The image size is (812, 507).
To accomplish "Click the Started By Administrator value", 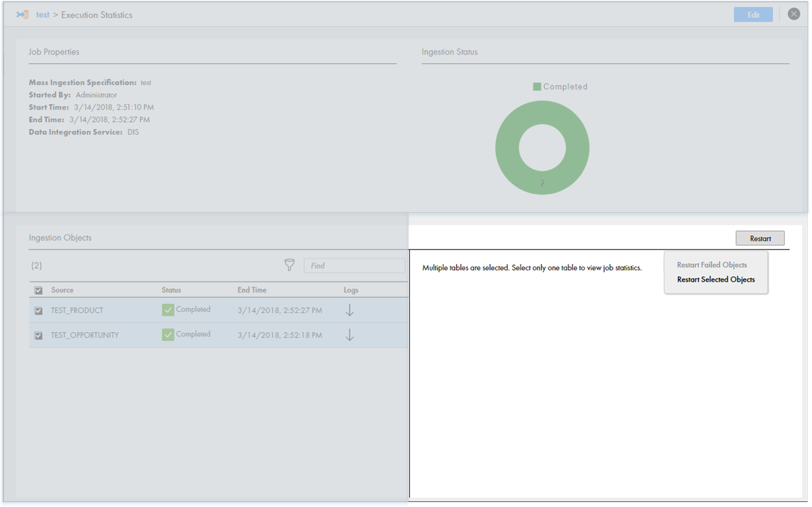I will pyautogui.click(x=96, y=95).
